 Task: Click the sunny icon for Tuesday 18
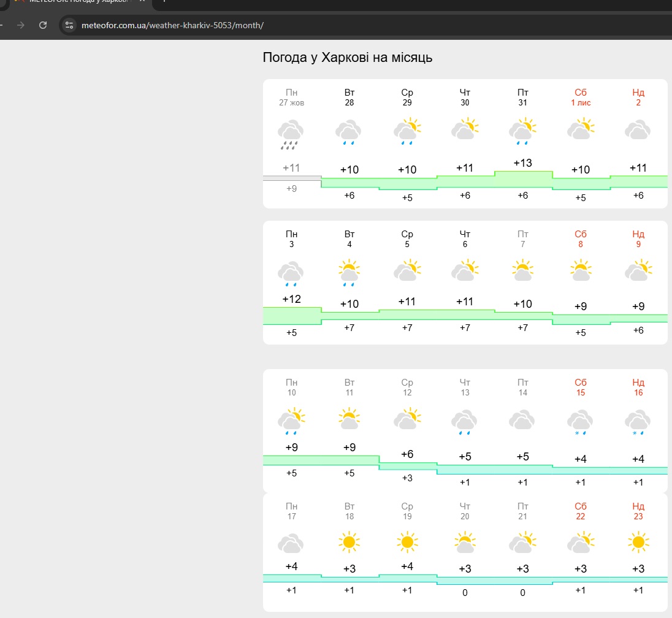[349, 543]
